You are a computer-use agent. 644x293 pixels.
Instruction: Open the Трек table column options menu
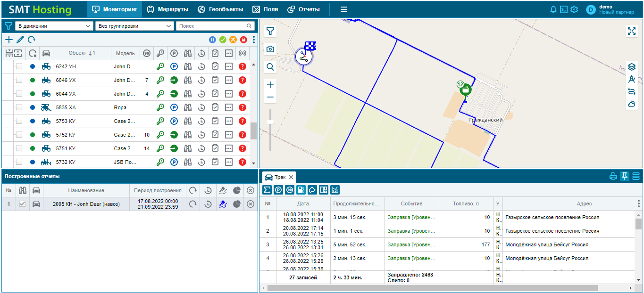point(639,203)
